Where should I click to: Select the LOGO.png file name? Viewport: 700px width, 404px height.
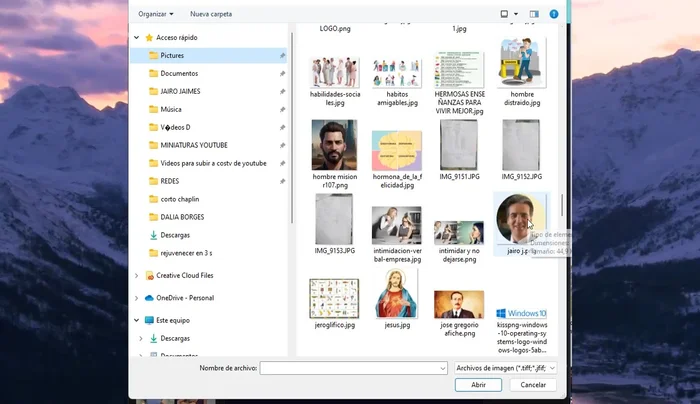(335, 29)
